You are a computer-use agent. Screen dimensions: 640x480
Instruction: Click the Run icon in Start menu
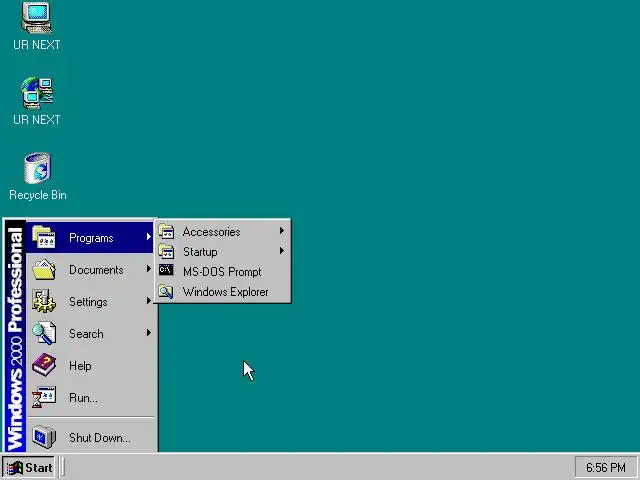click(44, 397)
